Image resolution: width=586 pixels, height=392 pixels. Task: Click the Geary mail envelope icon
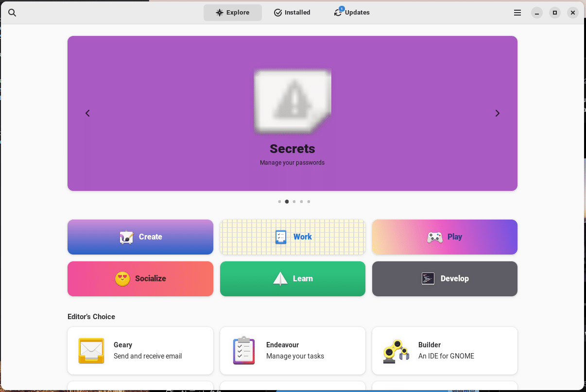91,350
